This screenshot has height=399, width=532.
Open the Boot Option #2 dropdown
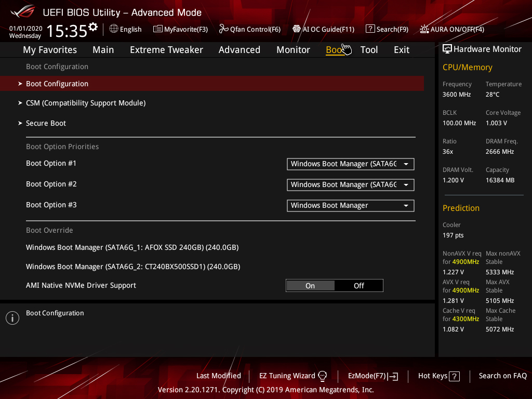tap(351, 185)
